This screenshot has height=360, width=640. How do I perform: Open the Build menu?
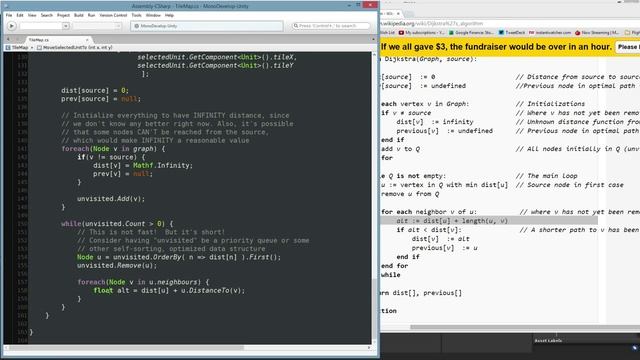click(x=78, y=15)
